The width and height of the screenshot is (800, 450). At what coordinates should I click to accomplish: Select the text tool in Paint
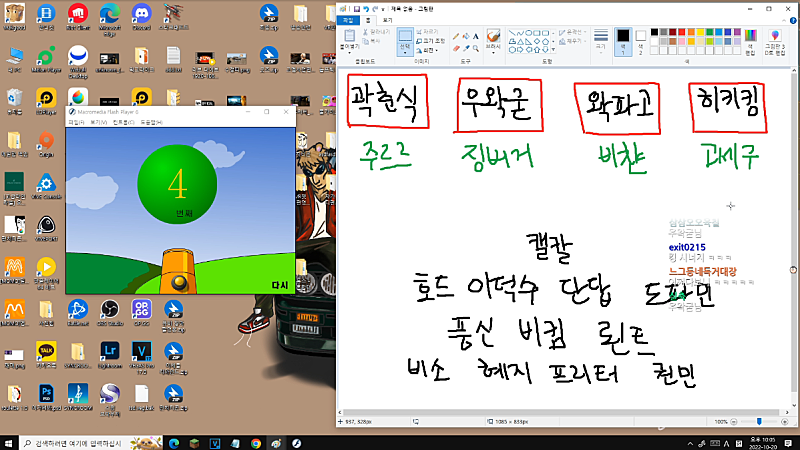tap(475, 34)
